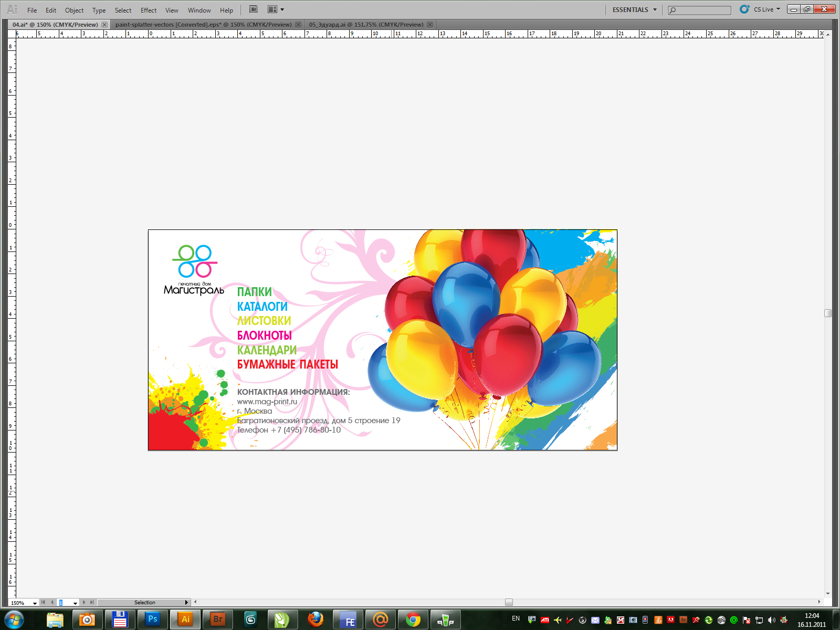
Task: Click the ПАПКИ text on the artboard
Action: pos(254,292)
